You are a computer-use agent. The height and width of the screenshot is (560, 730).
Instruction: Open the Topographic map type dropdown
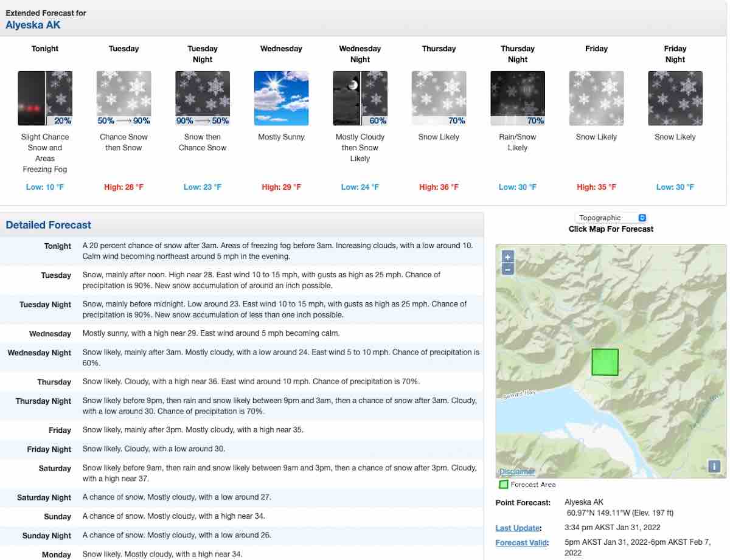[x=611, y=218]
